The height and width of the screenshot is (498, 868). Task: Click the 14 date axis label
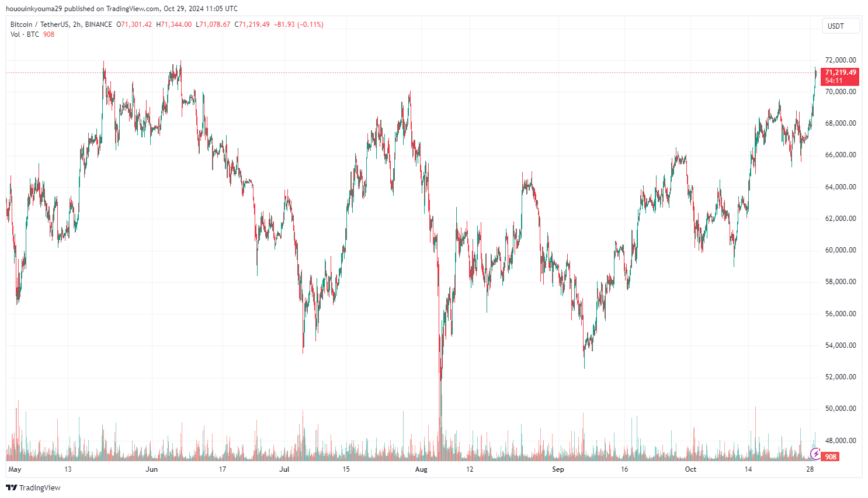(x=748, y=469)
